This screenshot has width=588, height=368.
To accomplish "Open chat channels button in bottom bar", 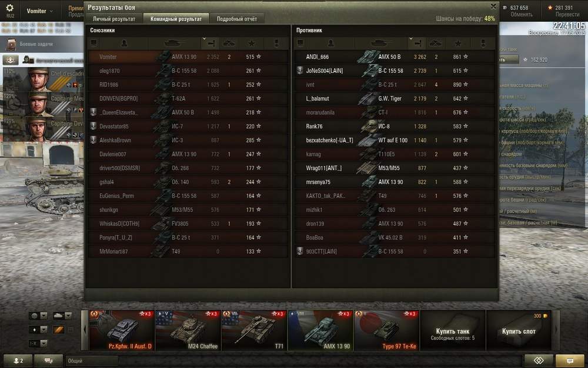I will [48, 360].
